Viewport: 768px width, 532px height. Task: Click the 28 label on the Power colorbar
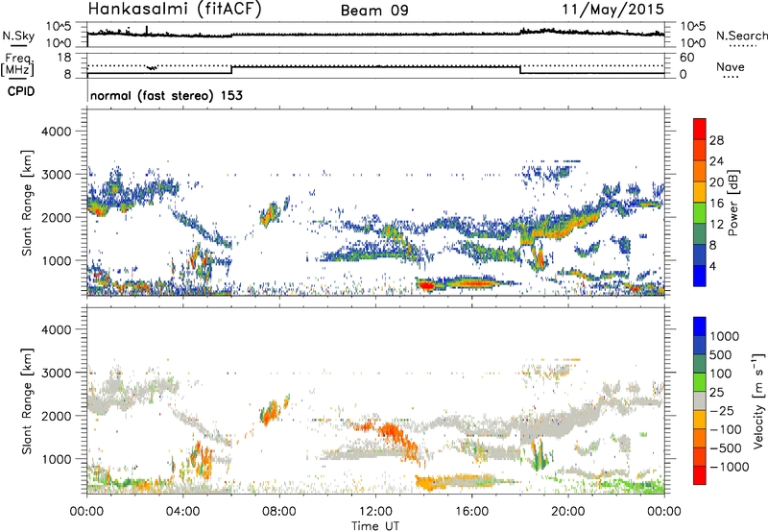point(716,140)
